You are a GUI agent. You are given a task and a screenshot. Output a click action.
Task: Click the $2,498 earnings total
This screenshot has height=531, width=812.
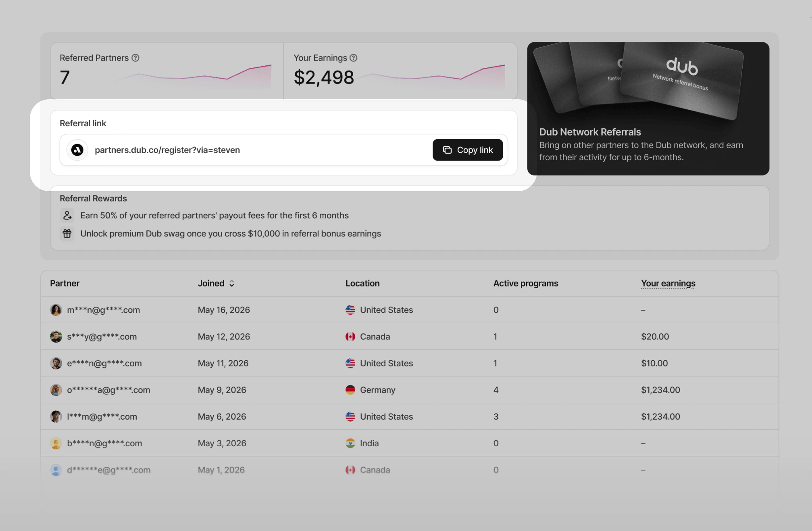(324, 77)
